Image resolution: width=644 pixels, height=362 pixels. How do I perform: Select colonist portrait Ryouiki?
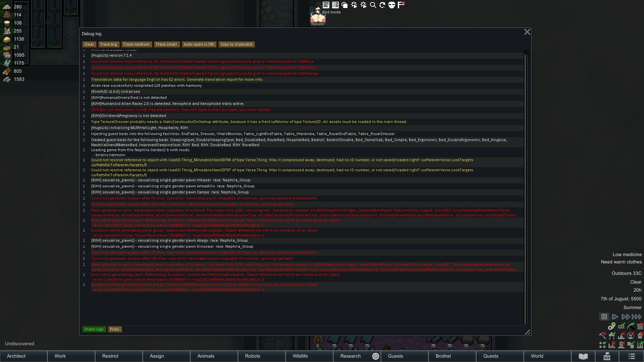(x=317, y=15)
